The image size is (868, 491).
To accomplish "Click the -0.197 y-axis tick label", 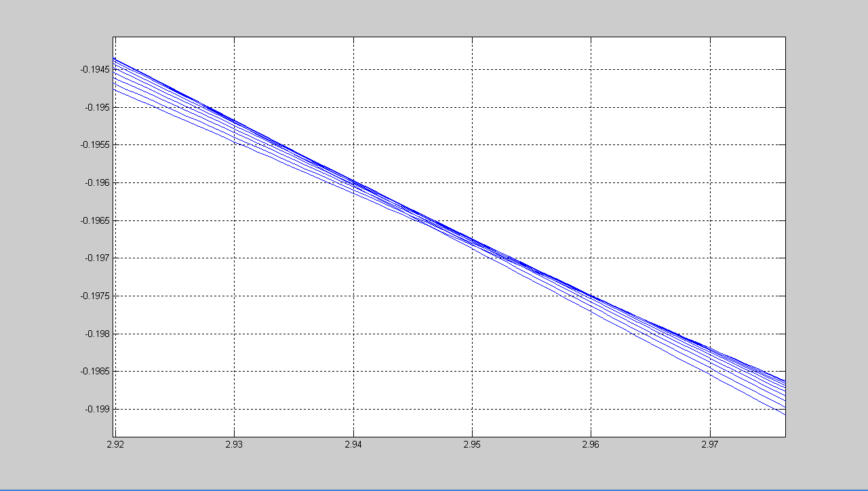I will (x=98, y=258).
